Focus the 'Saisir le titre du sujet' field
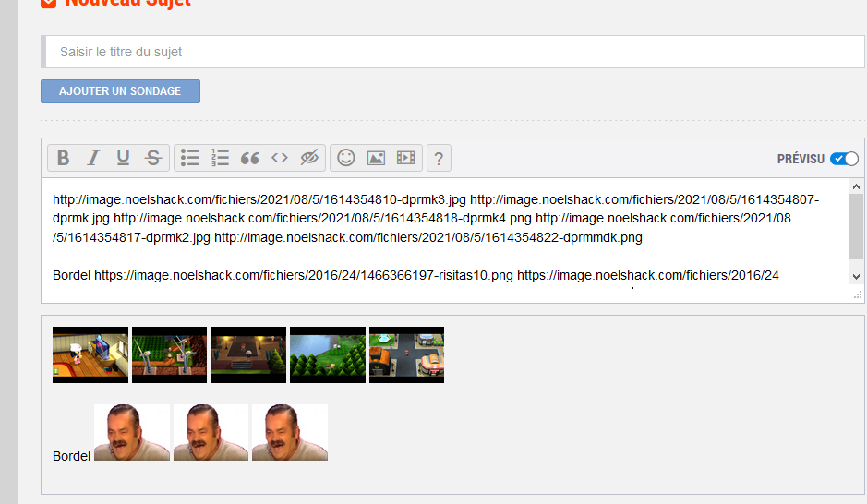This screenshot has height=504, width=867. tap(453, 52)
